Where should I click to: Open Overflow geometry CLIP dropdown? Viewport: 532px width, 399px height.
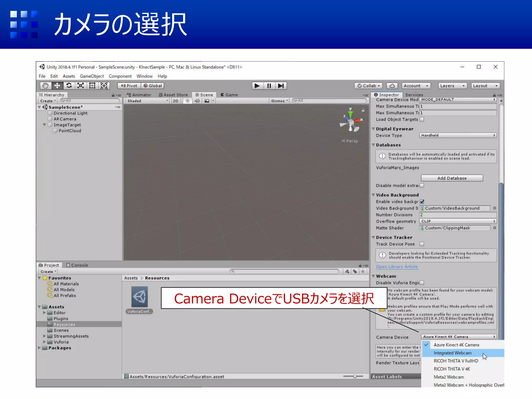(x=458, y=221)
